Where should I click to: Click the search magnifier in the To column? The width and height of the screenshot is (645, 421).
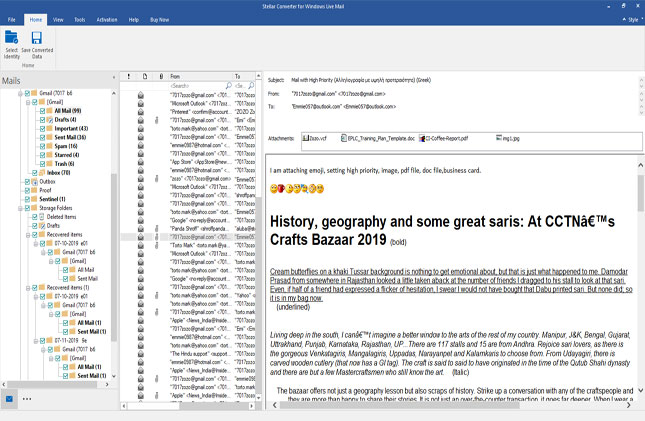(251, 86)
